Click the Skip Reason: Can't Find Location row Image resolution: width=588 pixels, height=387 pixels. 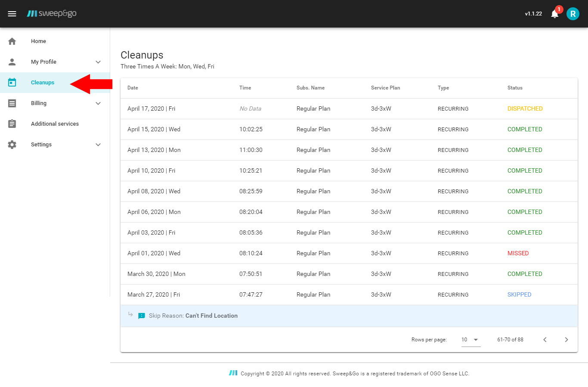[349, 316]
